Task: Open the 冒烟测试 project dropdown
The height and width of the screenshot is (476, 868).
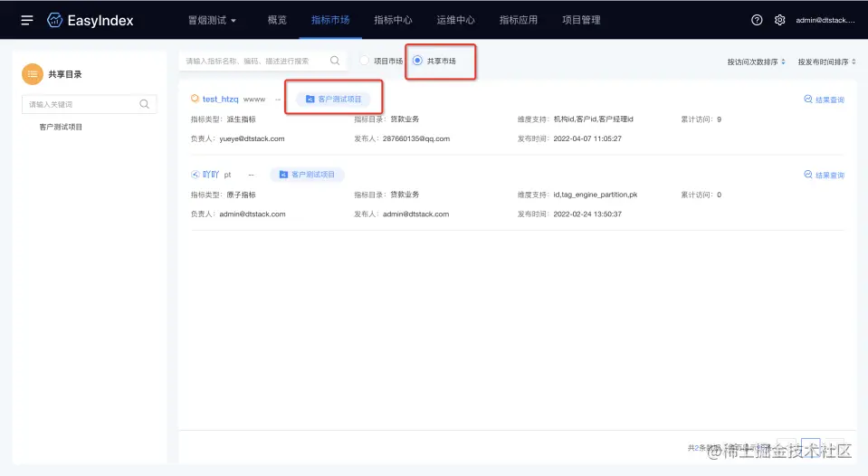Action: (x=212, y=20)
